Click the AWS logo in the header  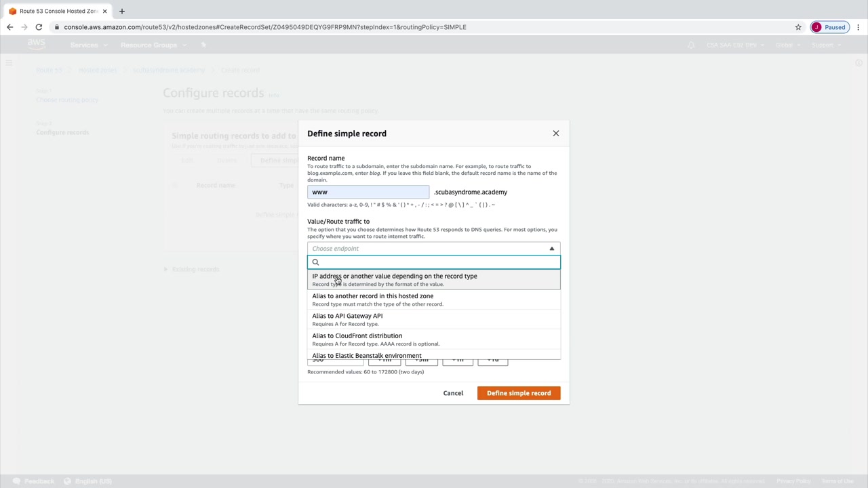[36, 45]
